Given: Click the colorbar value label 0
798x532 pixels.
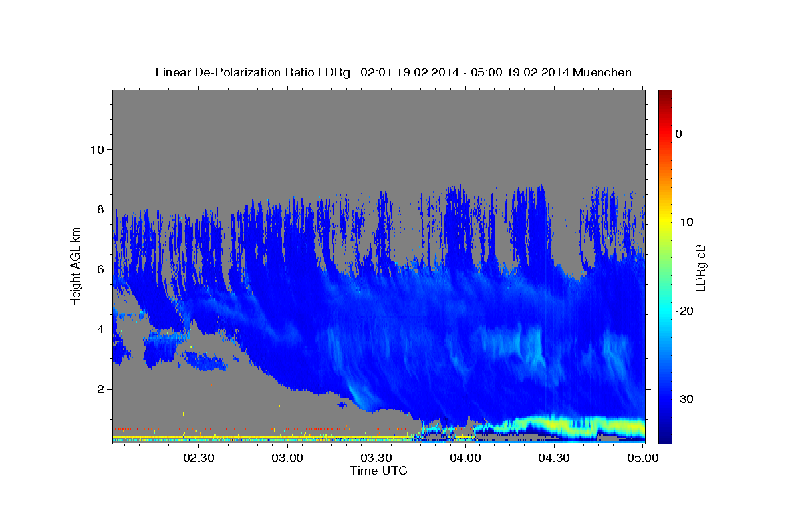Looking at the screenshot, I should click(679, 134).
